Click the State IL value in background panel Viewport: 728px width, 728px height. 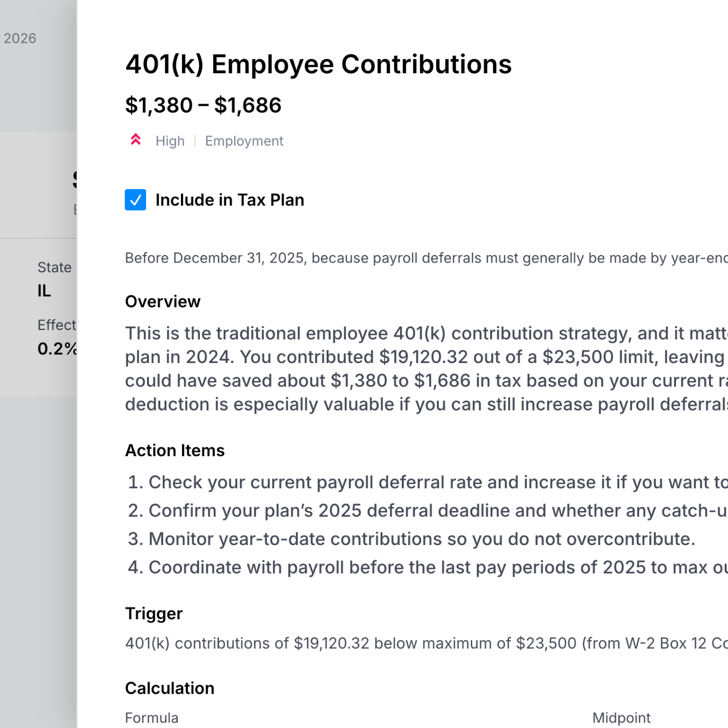pos(44,291)
